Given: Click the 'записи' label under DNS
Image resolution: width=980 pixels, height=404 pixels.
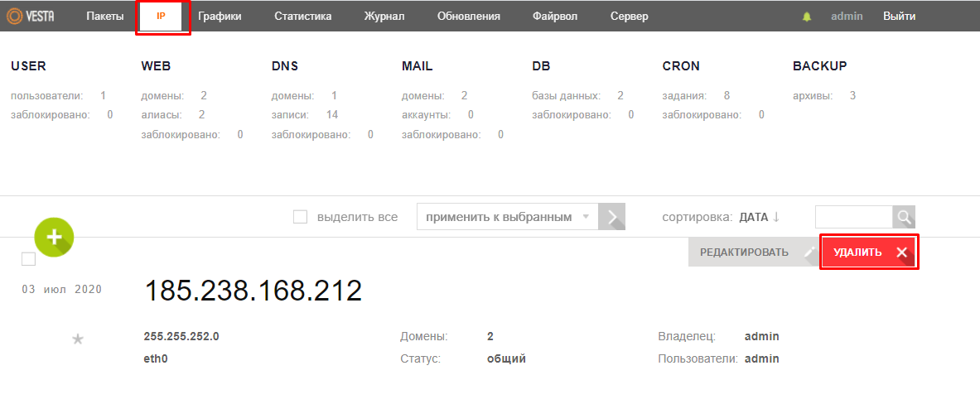Looking at the screenshot, I should point(290,115).
